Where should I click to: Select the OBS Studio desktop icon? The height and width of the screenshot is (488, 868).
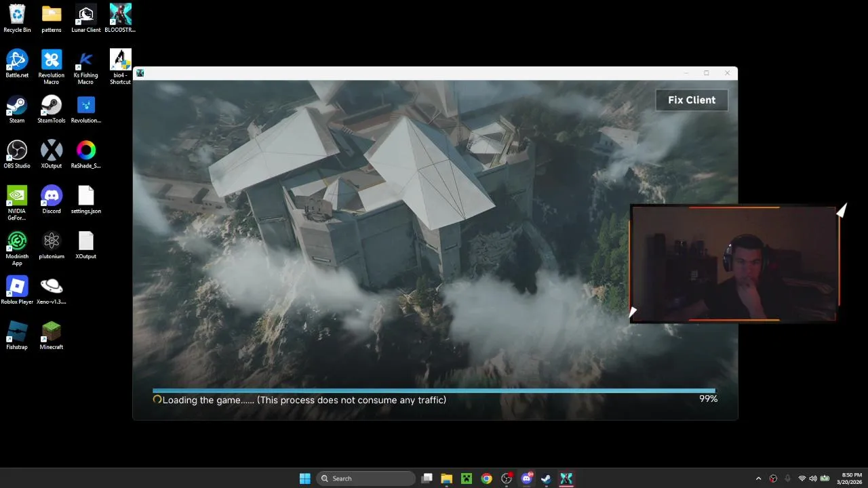coord(17,155)
